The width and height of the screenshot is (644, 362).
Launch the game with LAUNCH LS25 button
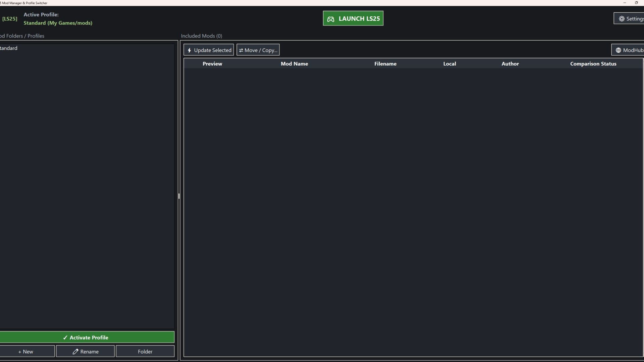click(353, 18)
